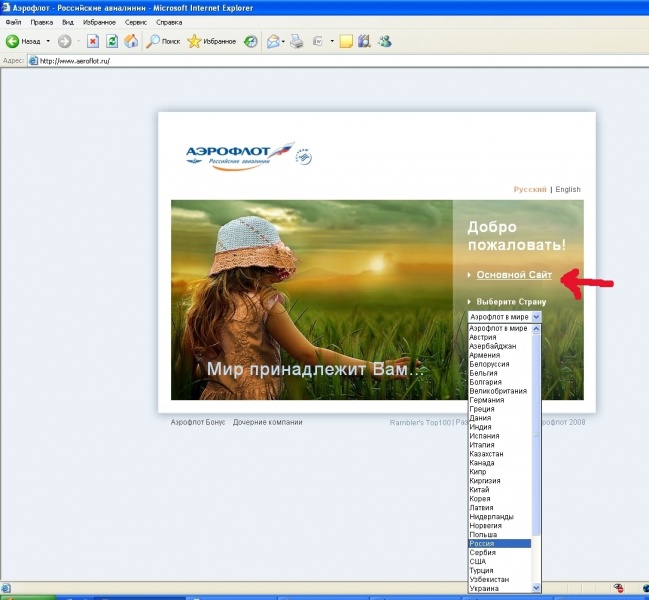Screen dimensions: 649x600
Task: Click the browser Back button
Action: (x=23, y=41)
